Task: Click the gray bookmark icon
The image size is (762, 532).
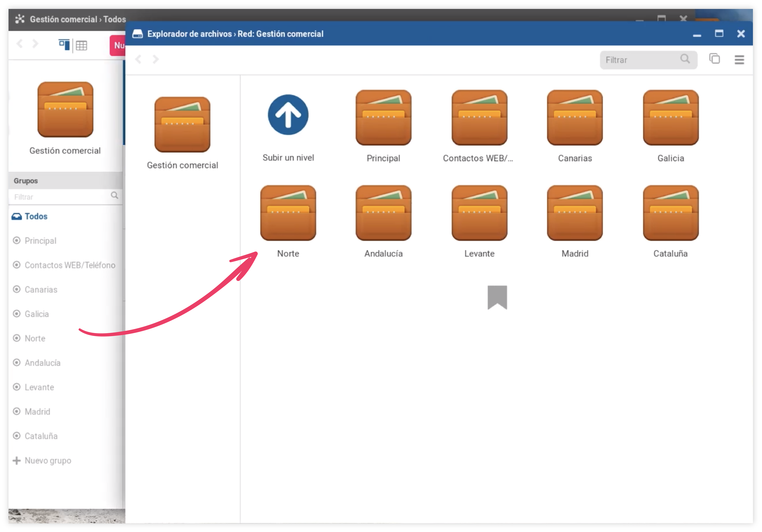Action: pos(497,297)
